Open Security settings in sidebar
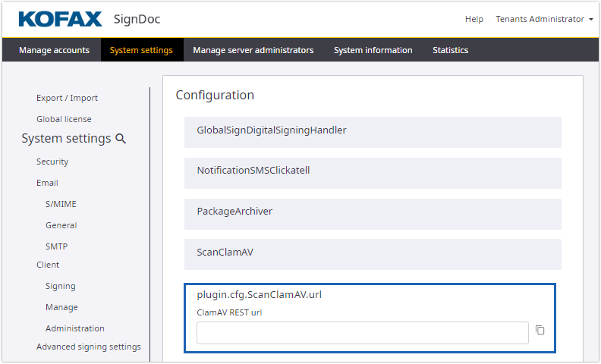Image resolution: width=601 pixels, height=364 pixels. (52, 162)
